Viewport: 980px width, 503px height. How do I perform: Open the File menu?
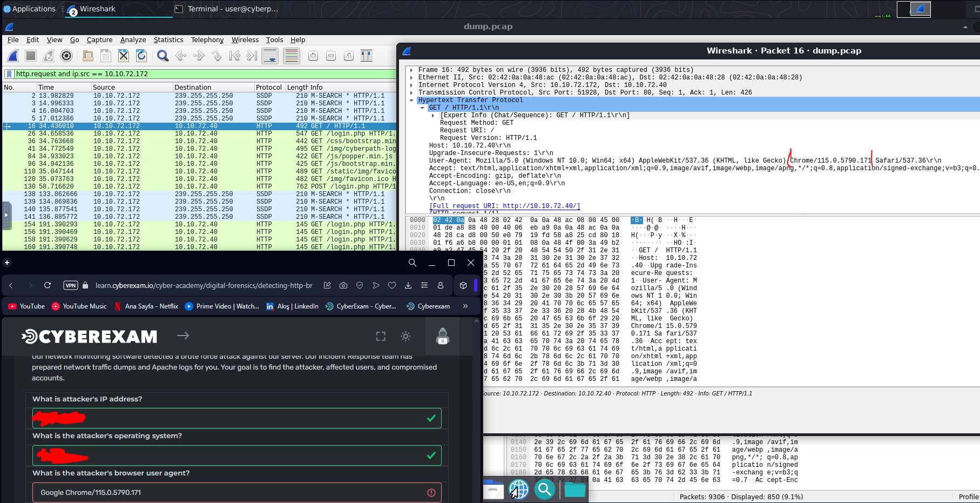click(x=13, y=40)
